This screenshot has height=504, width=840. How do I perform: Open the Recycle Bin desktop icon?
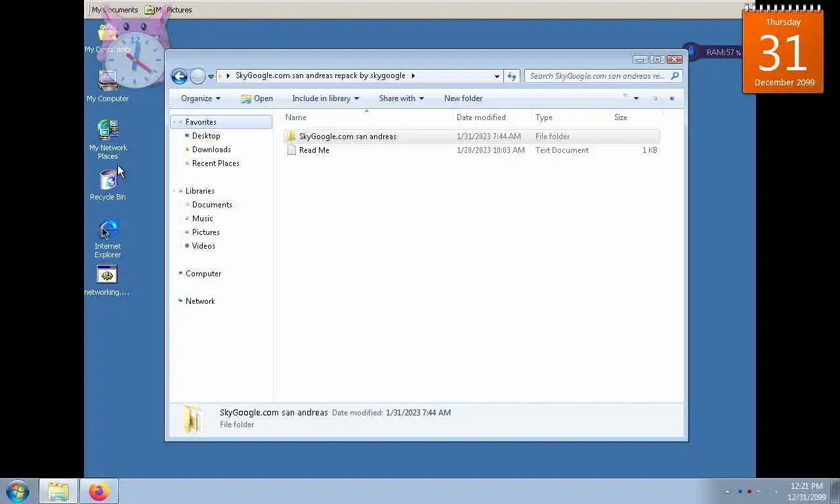[108, 185]
